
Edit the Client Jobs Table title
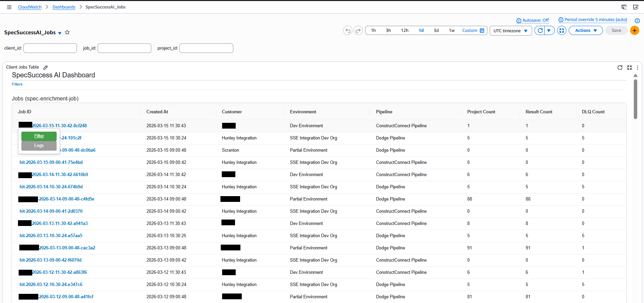(45, 68)
